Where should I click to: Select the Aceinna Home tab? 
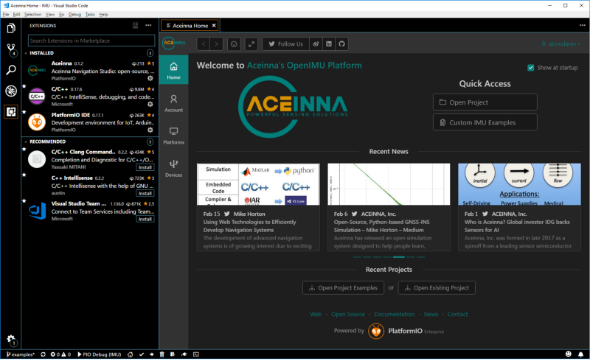pyautogui.click(x=190, y=26)
